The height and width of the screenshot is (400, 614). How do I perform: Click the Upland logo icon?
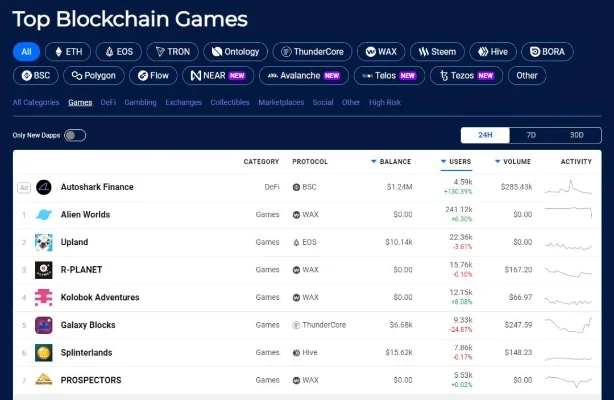[44, 243]
